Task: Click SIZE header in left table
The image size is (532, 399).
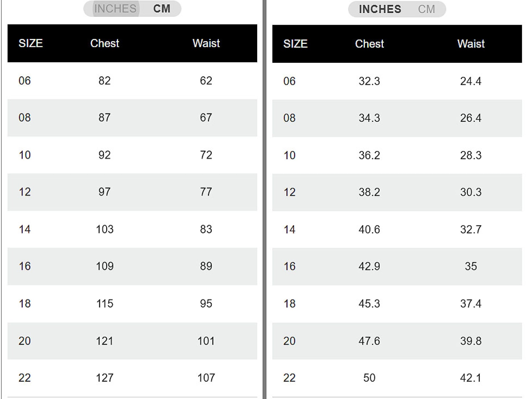Action: [31, 43]
